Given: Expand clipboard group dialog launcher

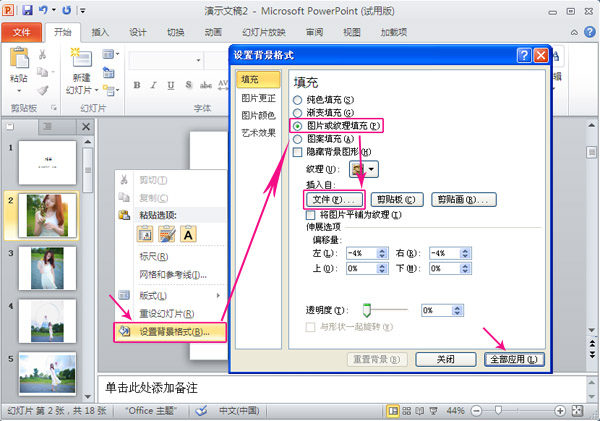Looking at the screenshot, I should coord(54,108).
